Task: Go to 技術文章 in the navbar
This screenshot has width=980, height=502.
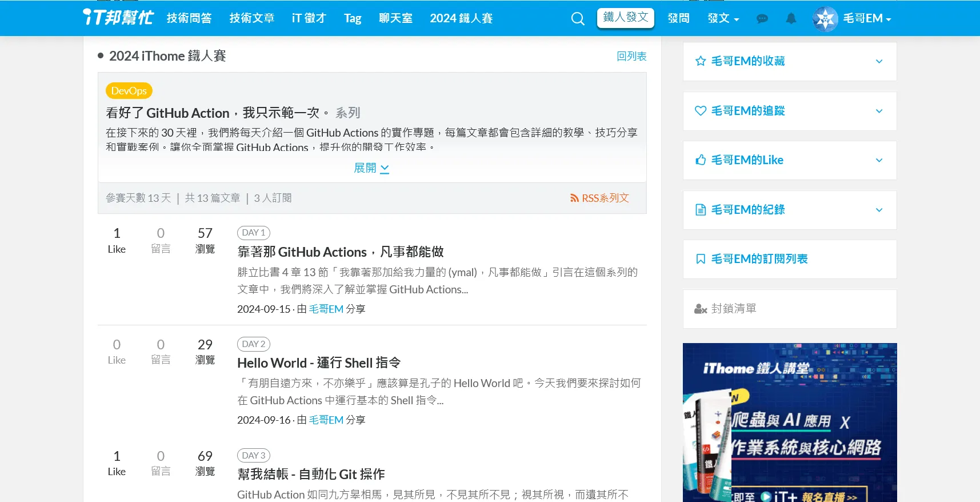Action: pos(252,18)
